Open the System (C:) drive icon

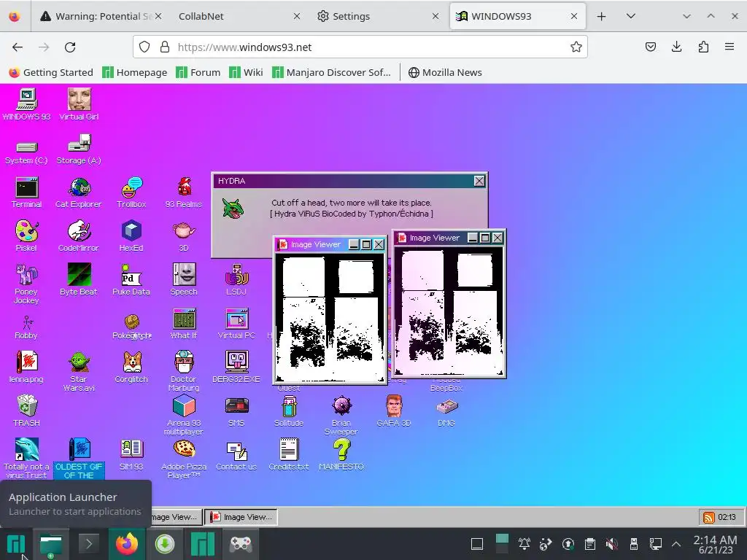[x=27, y=152]
